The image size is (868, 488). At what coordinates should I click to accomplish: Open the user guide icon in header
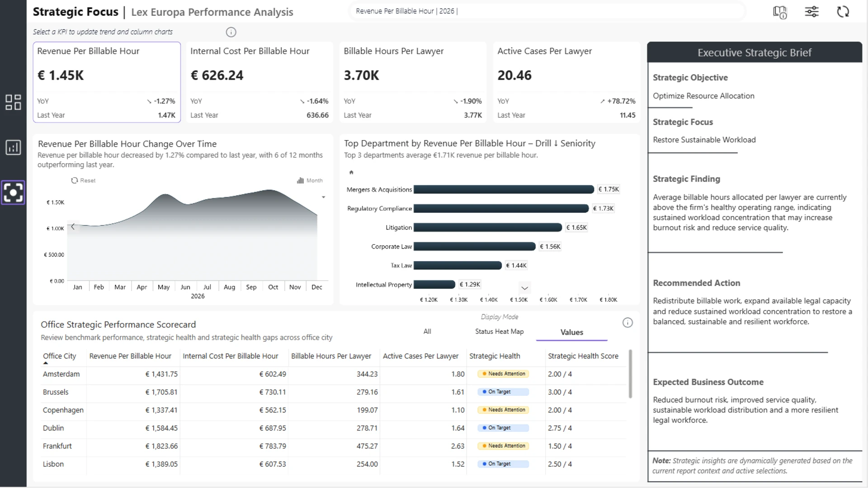pos(780,12)
